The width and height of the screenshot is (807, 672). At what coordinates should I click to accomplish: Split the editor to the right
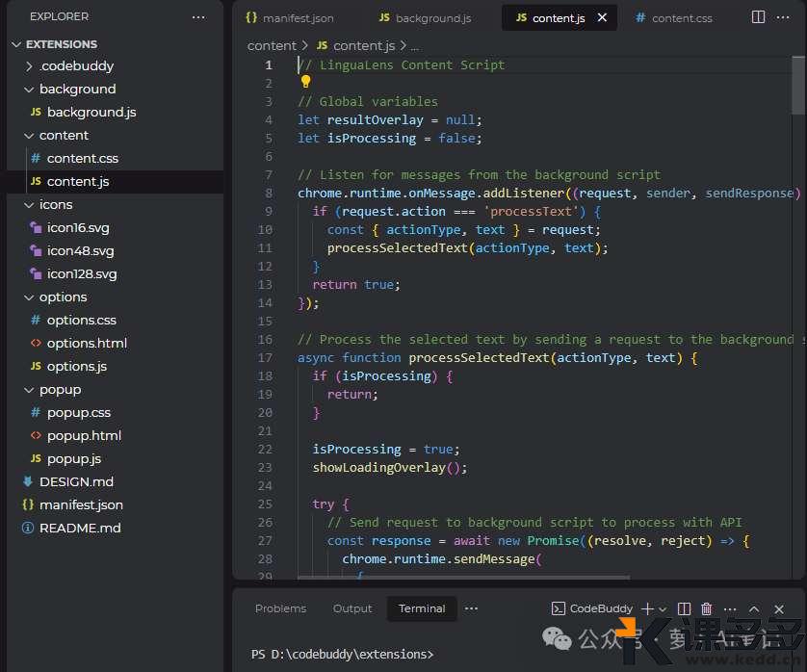pos(758,17)
